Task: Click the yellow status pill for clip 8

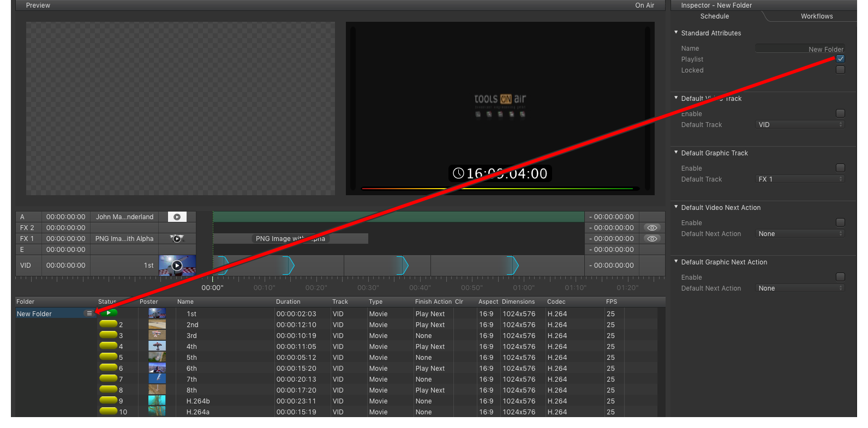Action: pyautogui.click(x=109, y=389)
